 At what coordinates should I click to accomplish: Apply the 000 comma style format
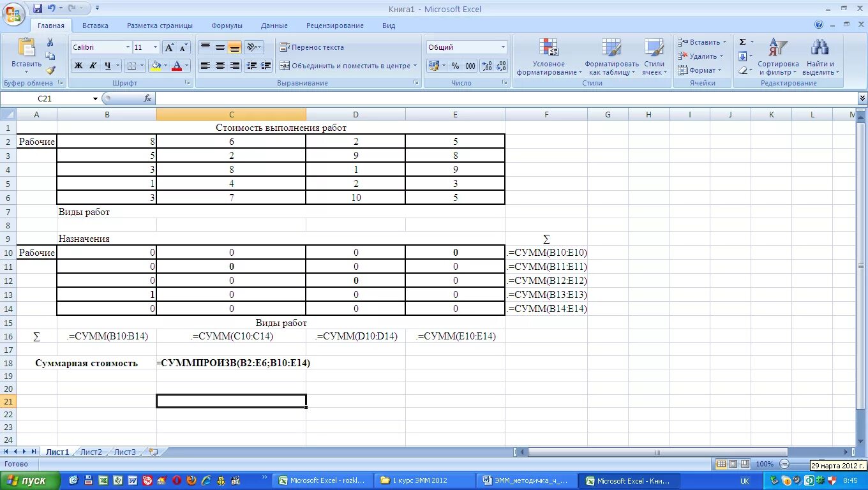[x=470, y=65]
